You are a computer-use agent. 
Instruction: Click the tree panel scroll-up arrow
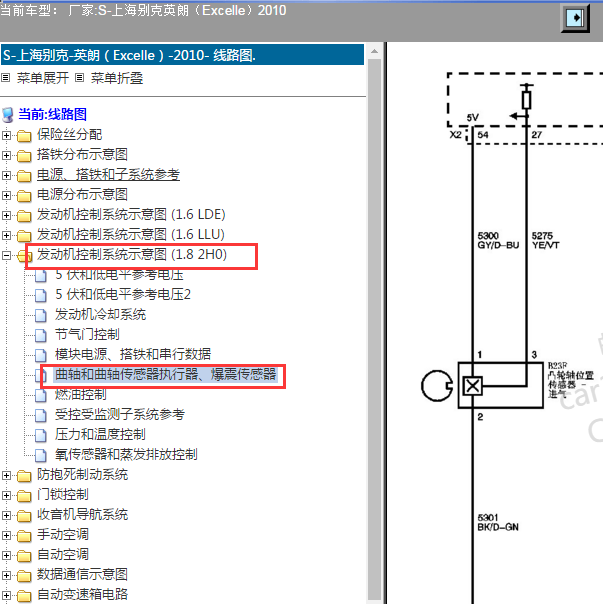coord(374,51)
